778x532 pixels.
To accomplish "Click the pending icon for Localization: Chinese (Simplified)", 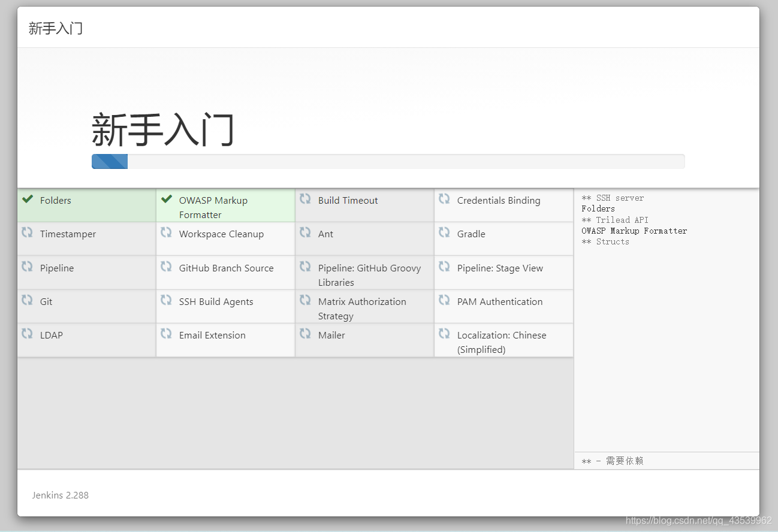I will 444,334.
